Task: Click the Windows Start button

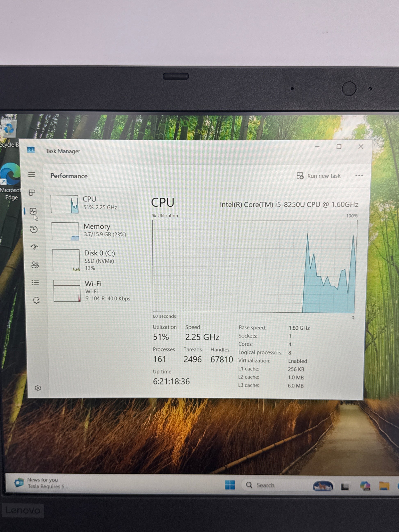Action: tap(230, 485)
